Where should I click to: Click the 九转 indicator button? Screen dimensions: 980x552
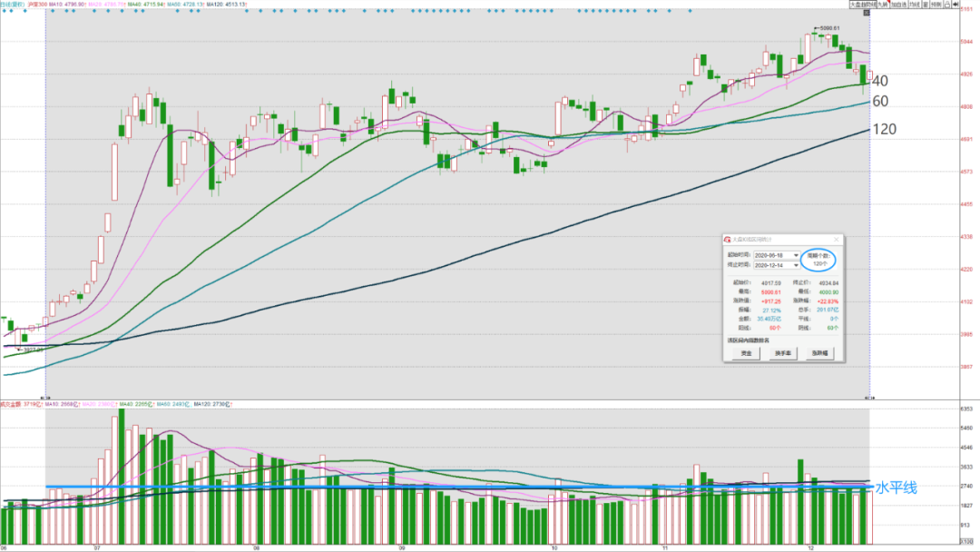(x=883, y=5)
